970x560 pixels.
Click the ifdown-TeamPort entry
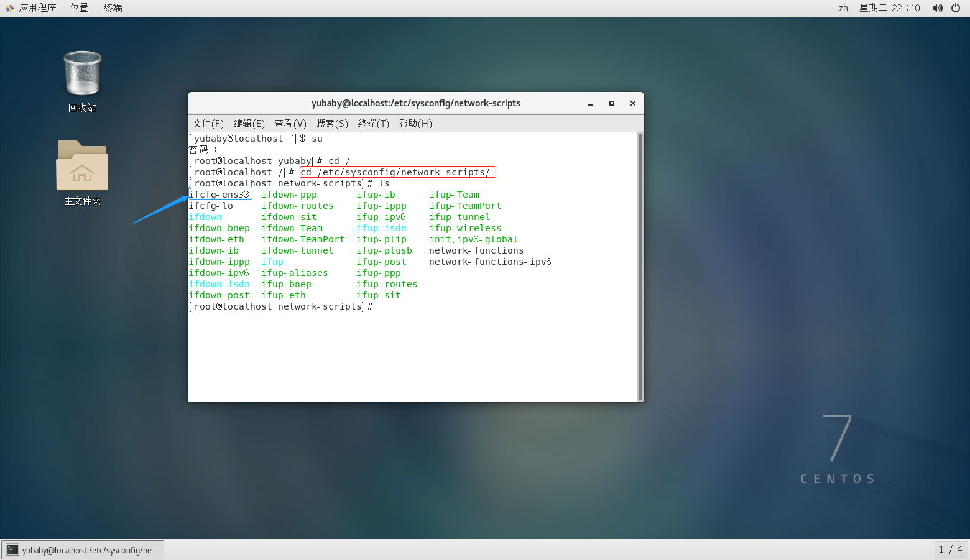pos(303,239)
